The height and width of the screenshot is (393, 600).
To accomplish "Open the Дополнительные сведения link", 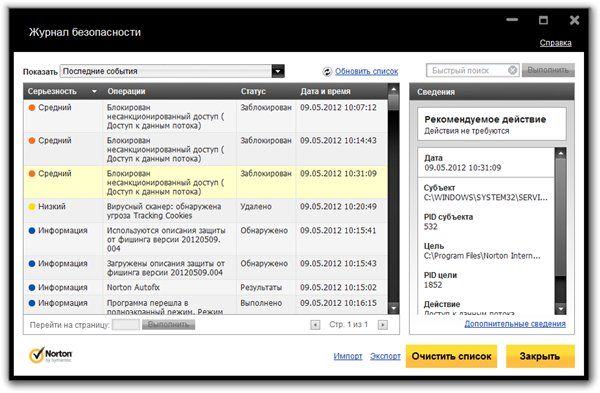I will point(515,324).
